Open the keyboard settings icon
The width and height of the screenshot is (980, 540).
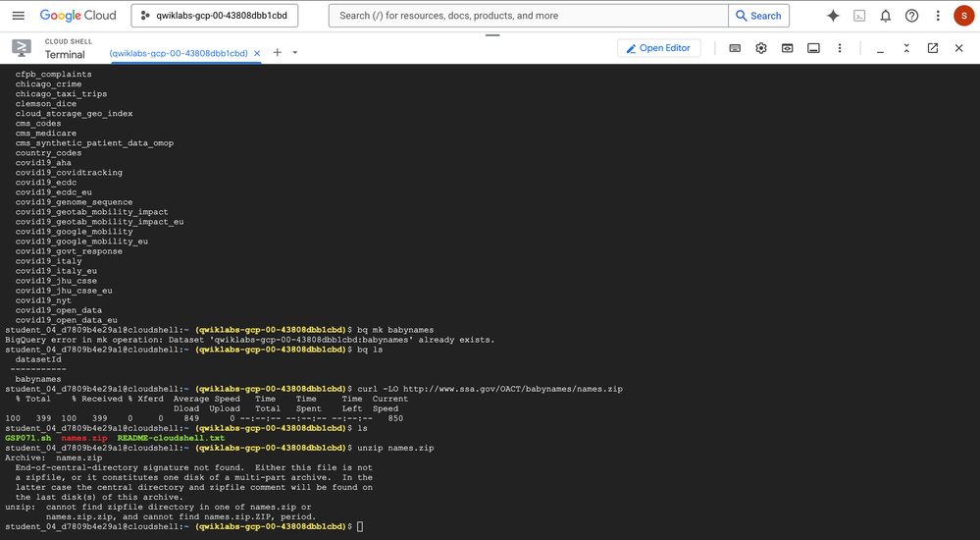coord(735,48)
